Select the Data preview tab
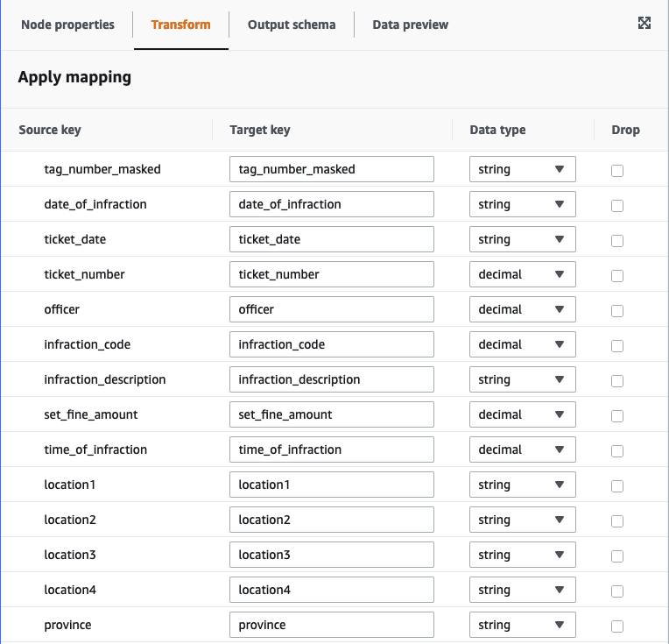The height and width of the screenshot is (644, 669). tap(410, 25)
